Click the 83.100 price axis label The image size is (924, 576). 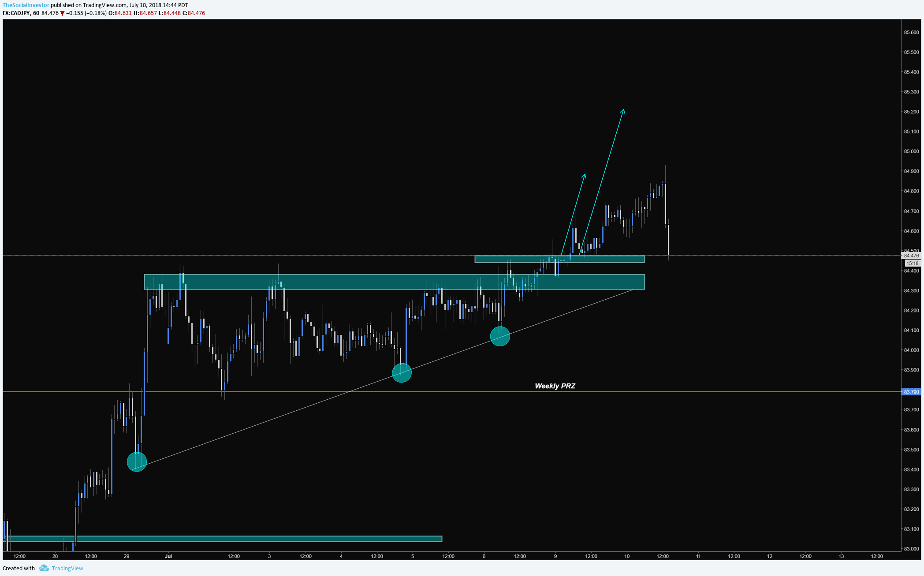[911, 529]
